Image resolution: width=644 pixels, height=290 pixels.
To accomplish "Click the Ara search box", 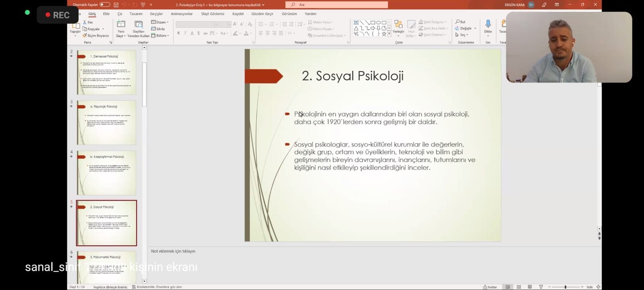I will click(336, 5).
